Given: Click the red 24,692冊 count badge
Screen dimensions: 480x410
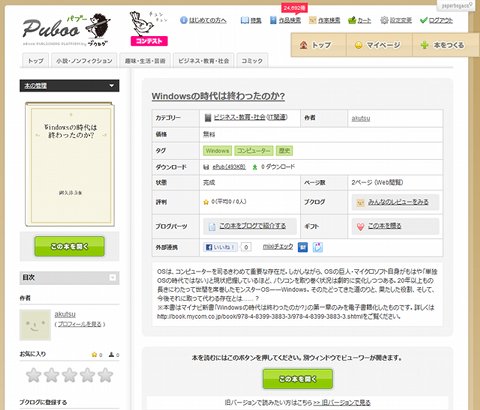Looking at the screenshot, I should [x=294, y=8].
